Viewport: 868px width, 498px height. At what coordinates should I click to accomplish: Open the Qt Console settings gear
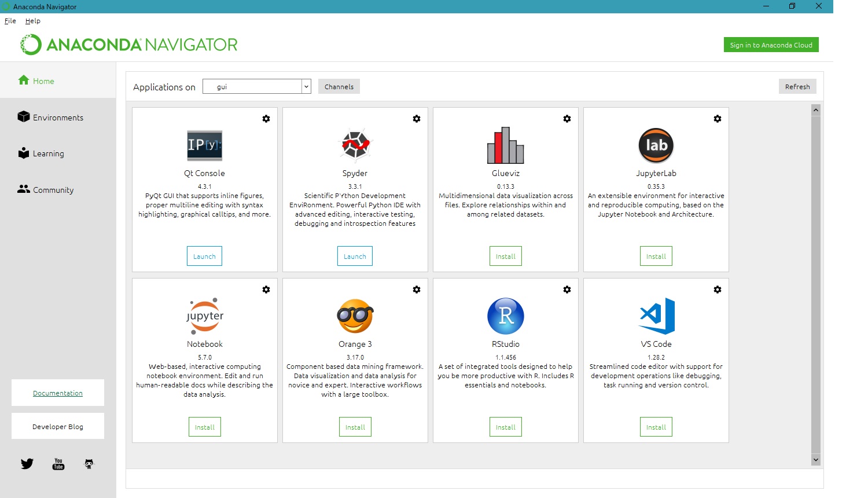point(266,119)
